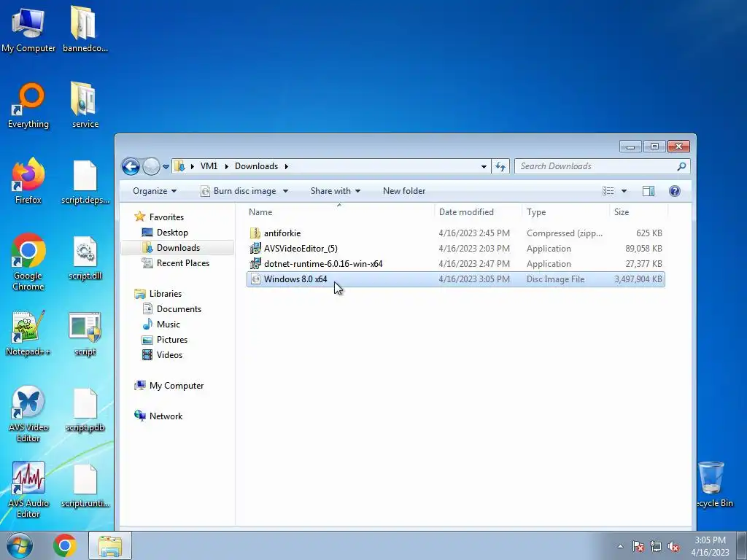
Task: Expand the arrow after Downloads in breadcrumb
Action: 286,166
